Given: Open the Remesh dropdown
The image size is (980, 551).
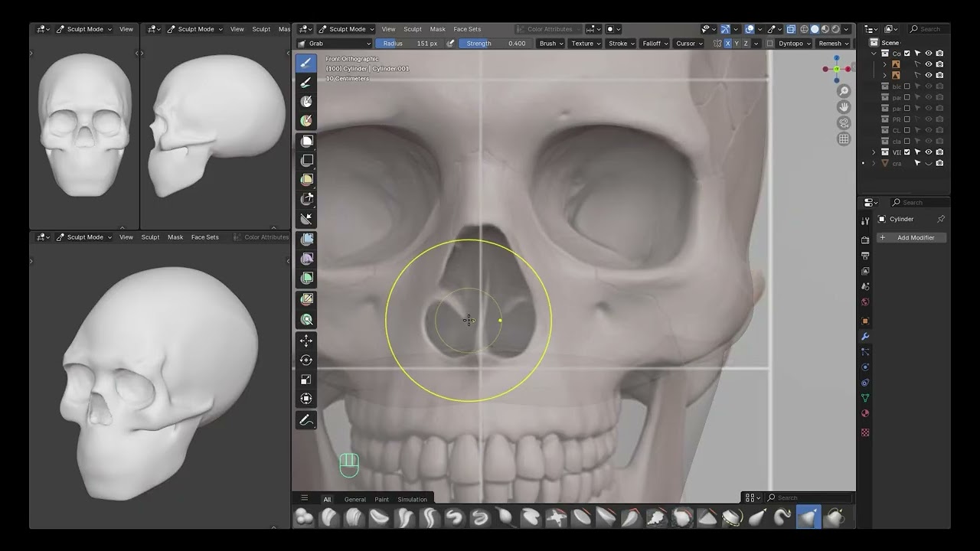Looking at the screenshot, I should tap(833, 44).
